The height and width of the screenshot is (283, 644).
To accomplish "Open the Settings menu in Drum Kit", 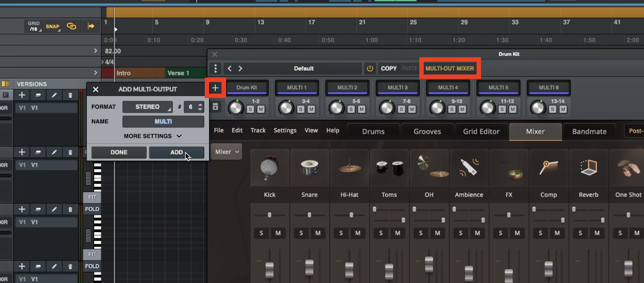I will (x=285, y=130).
